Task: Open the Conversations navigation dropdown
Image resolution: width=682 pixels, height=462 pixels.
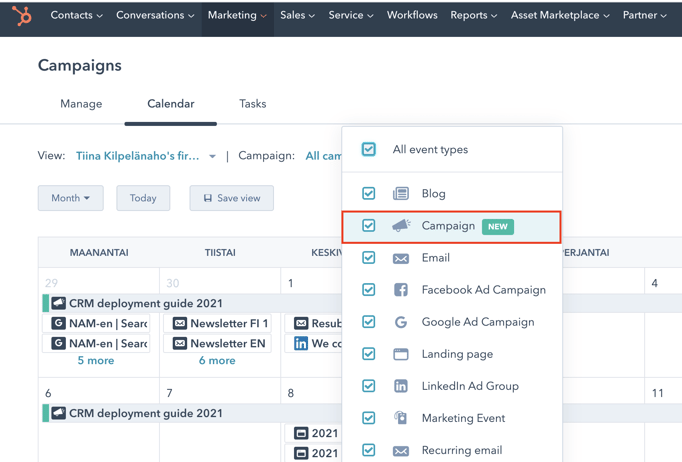Action: [x=155, y=15]
